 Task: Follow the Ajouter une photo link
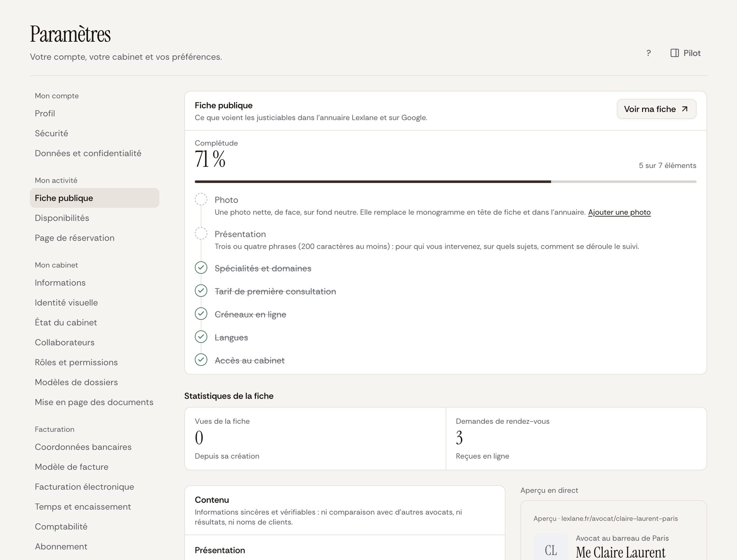tap(619, 212)
